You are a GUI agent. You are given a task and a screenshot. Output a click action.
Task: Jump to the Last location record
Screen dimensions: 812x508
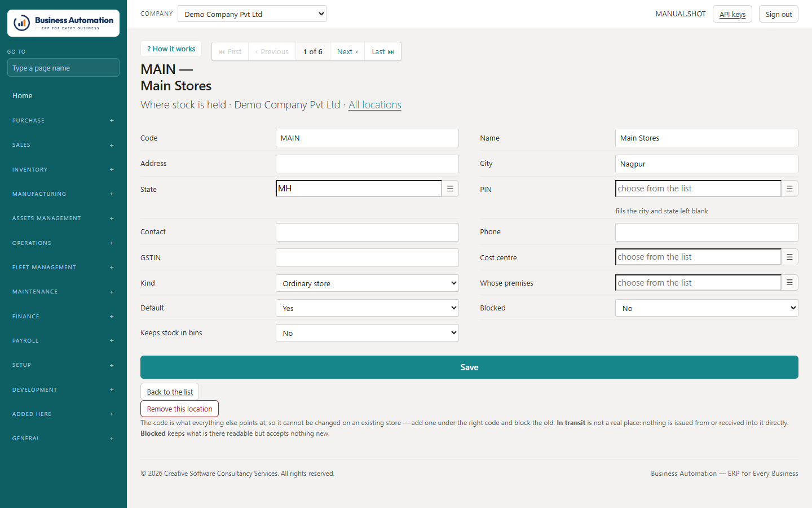click(x=383, y=51)
